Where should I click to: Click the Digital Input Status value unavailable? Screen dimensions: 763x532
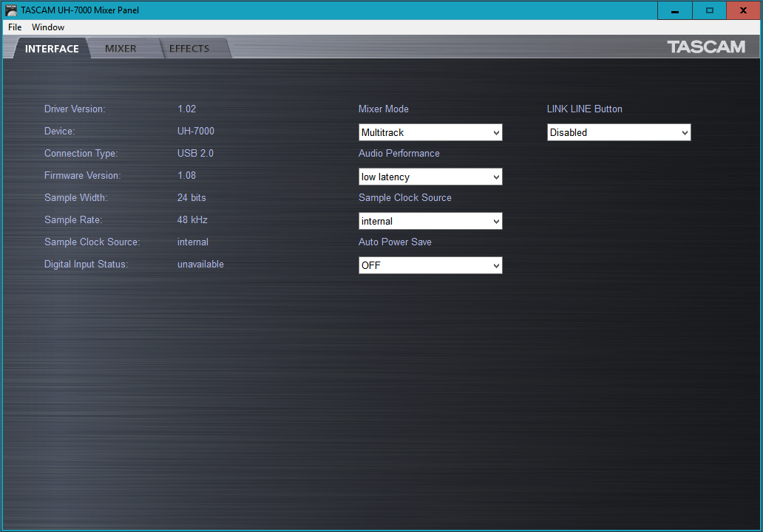click(x=200, y=264)
